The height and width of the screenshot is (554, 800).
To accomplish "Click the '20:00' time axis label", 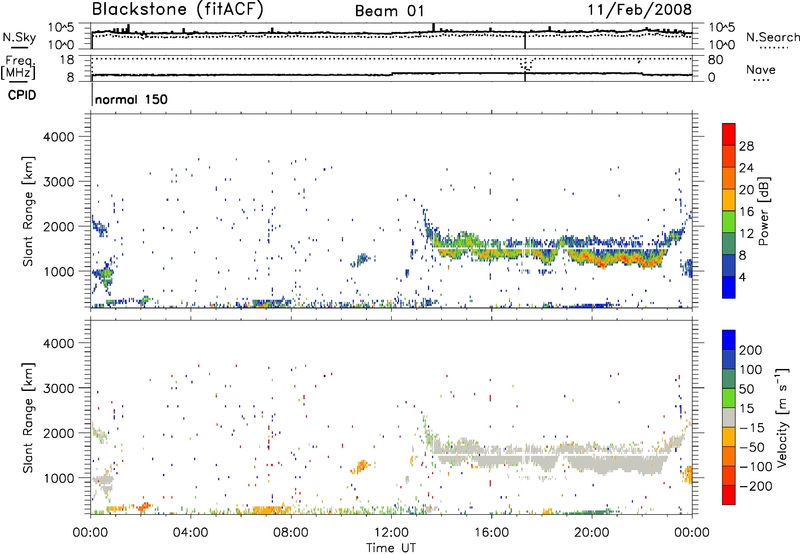I will point(591,533).
